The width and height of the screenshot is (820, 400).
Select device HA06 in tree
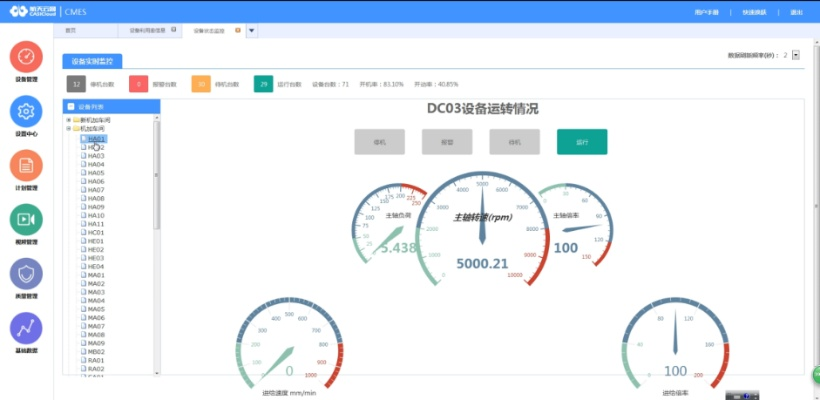(x=96, y=181)
